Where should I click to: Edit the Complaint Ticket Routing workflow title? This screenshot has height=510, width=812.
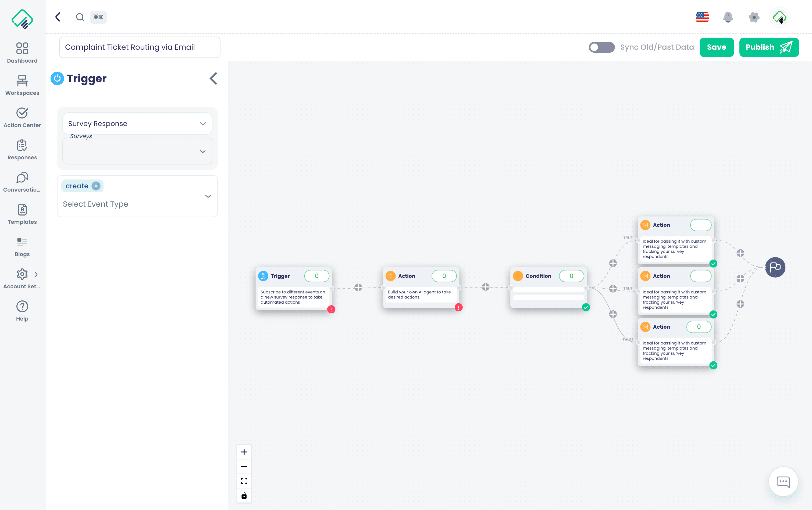pos(140,47)
